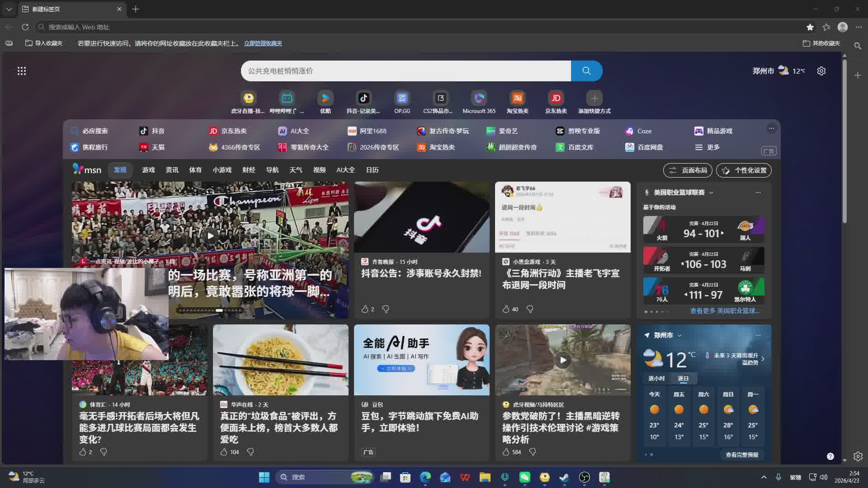Add a new quick link shortcut
868x488 pixels.
[594, 99]
